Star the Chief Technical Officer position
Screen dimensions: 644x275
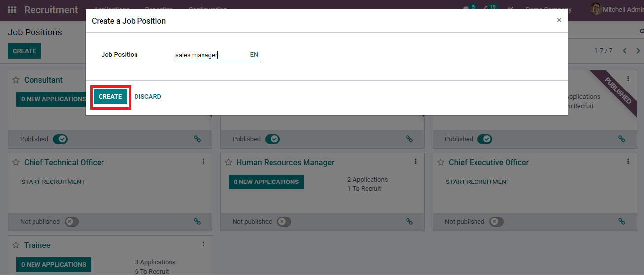16,162
